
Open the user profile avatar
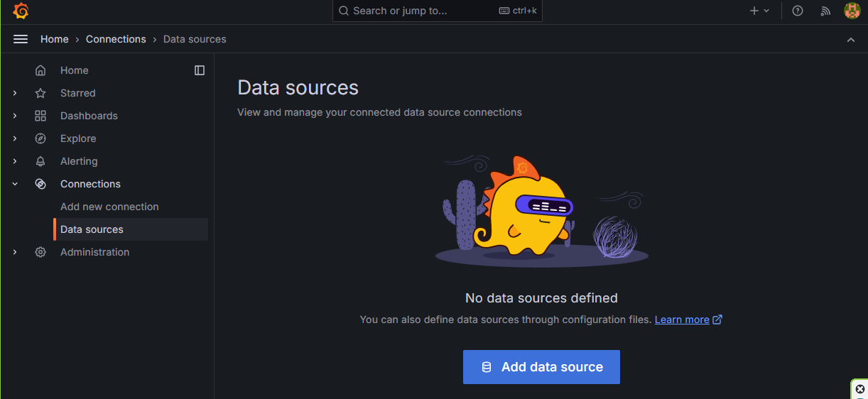(852, 11)
